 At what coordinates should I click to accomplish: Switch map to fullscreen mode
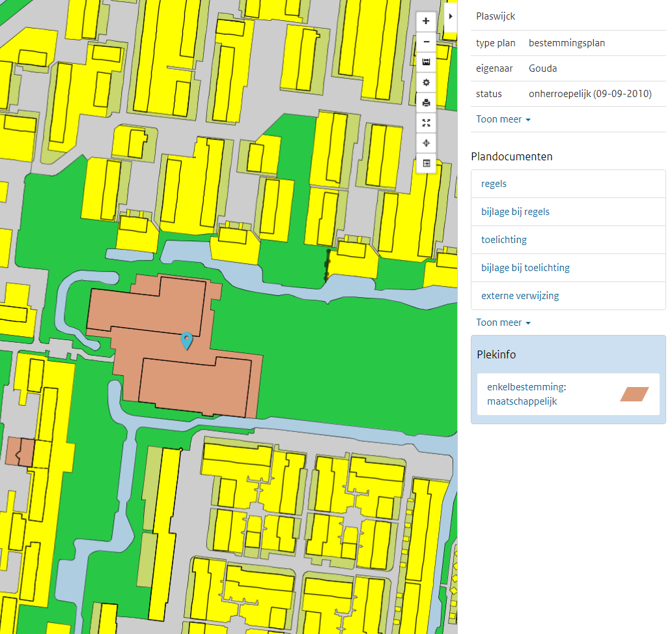tap(426, 122)
